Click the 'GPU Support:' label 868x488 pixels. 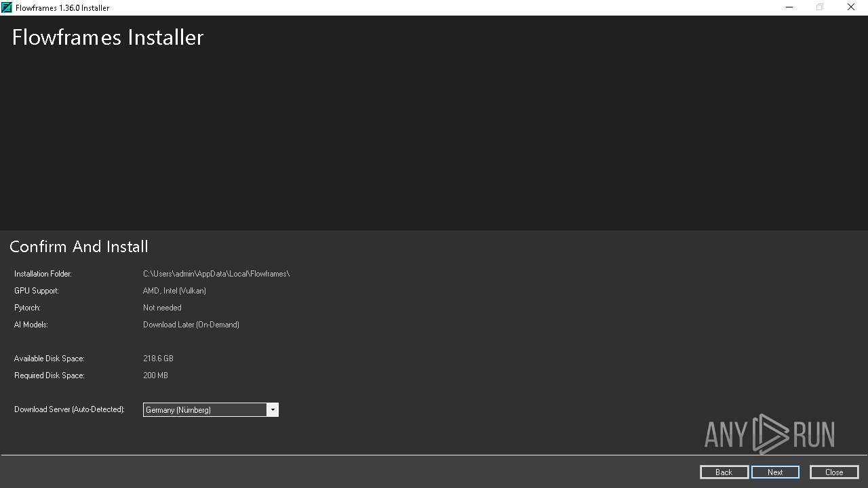(x=37, y=291)
